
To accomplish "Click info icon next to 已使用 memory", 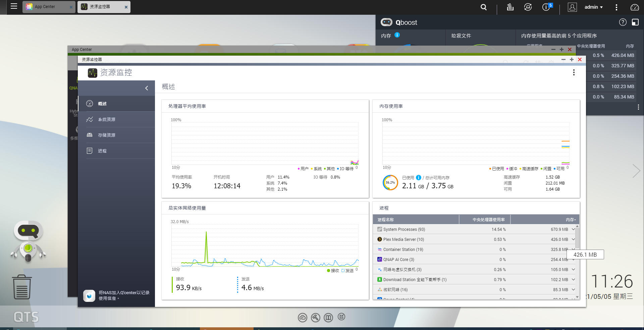I will pyautogui.click(x=419, y=178).
